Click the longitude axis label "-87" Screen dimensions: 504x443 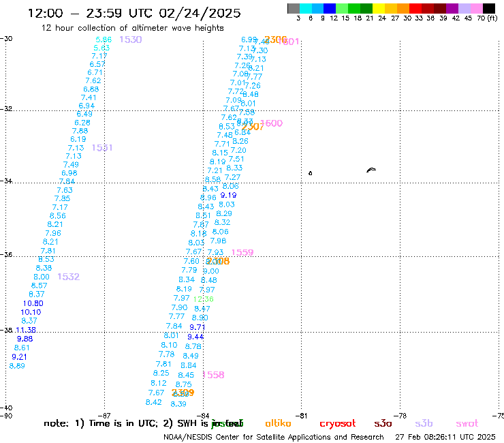[x=104, y=416]
